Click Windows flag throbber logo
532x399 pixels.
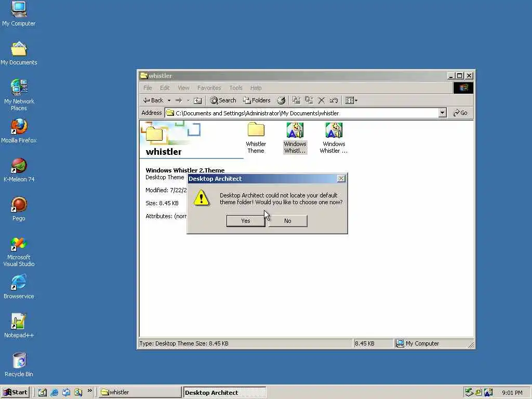[x=463, y=88]
